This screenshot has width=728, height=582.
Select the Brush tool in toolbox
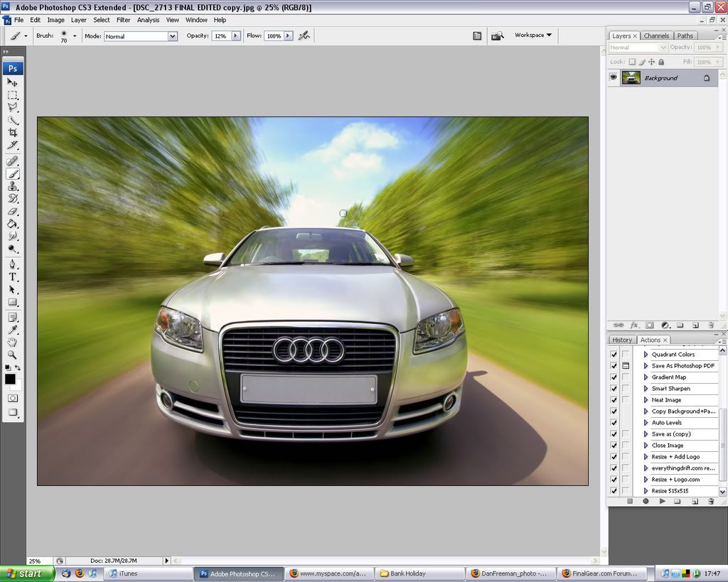click(13, 174)
